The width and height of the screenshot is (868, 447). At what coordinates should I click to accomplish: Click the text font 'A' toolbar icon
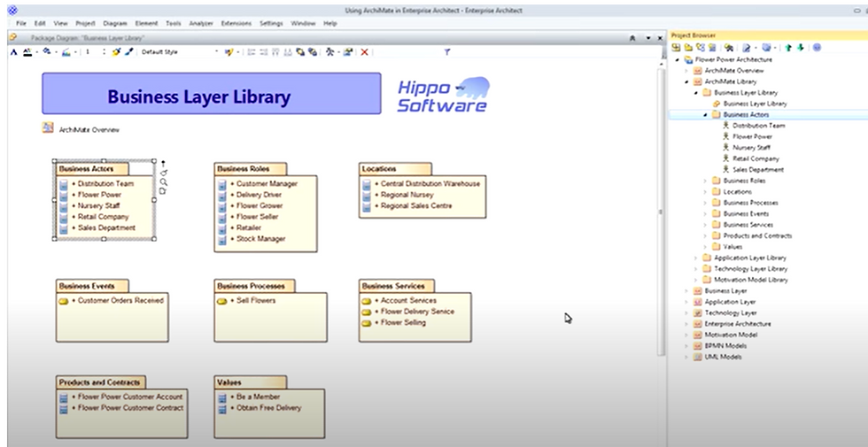[x=14, y=52]
